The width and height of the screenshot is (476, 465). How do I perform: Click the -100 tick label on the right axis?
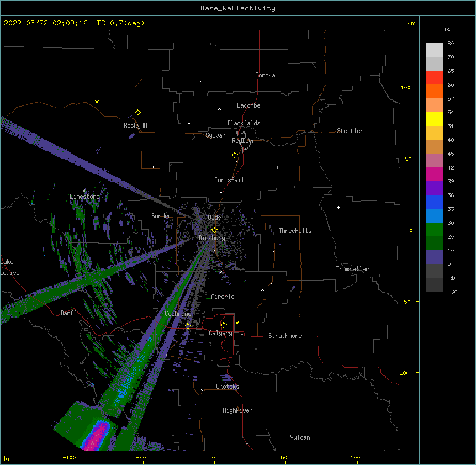click(404, 373)
